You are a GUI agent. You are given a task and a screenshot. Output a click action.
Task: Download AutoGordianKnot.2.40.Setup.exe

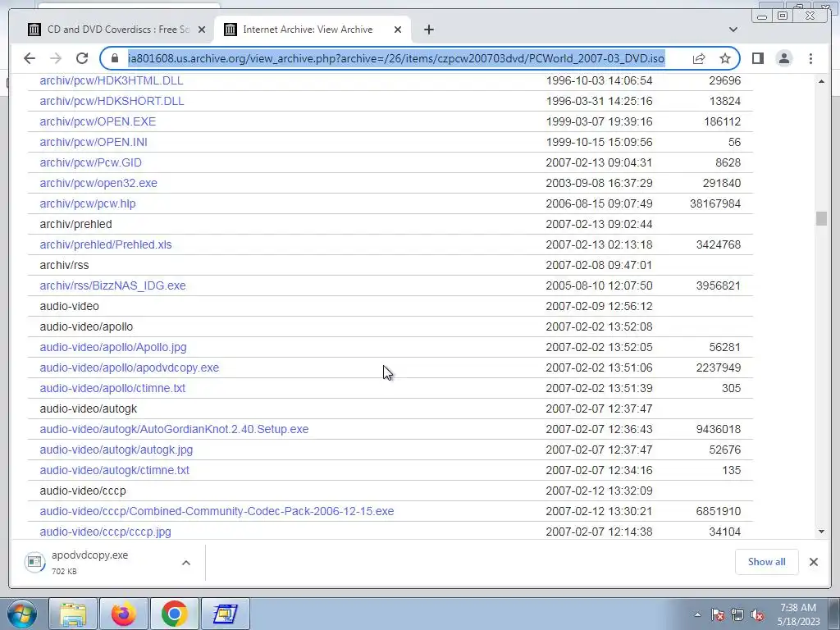coord(174,429)
